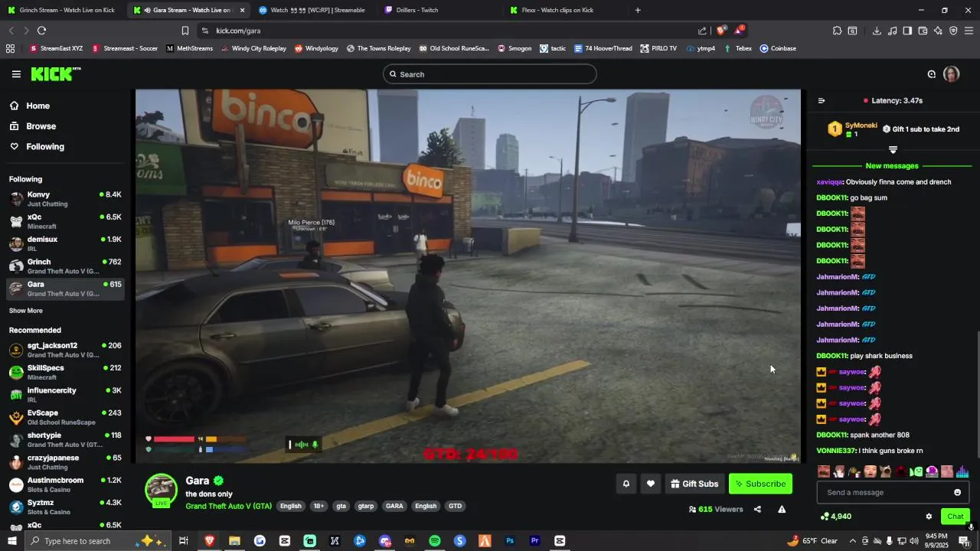
Task: Open chat settings gear icon
Action: coord(929,517)
